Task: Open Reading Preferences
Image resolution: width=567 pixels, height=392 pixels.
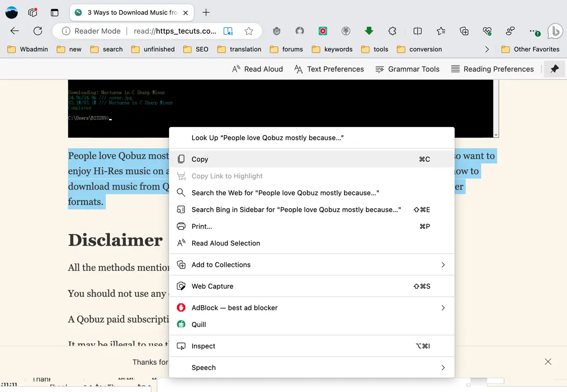Action: coord(492,69)
